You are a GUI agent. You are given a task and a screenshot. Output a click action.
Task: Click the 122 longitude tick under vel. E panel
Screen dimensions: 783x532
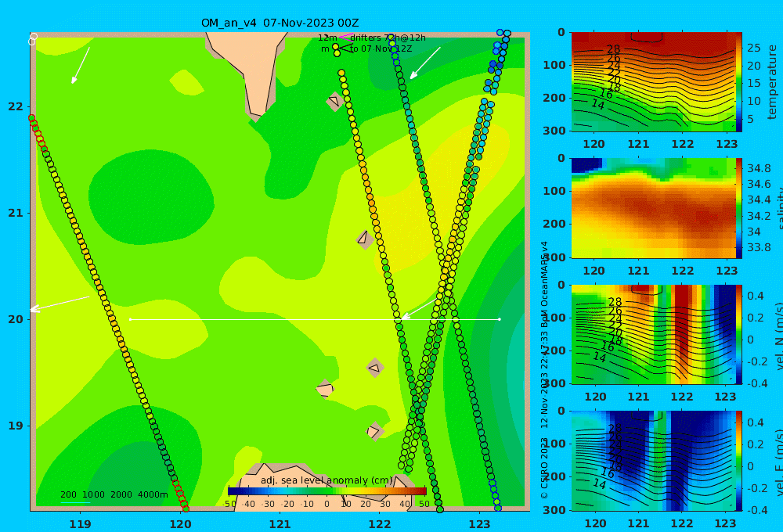681,523
